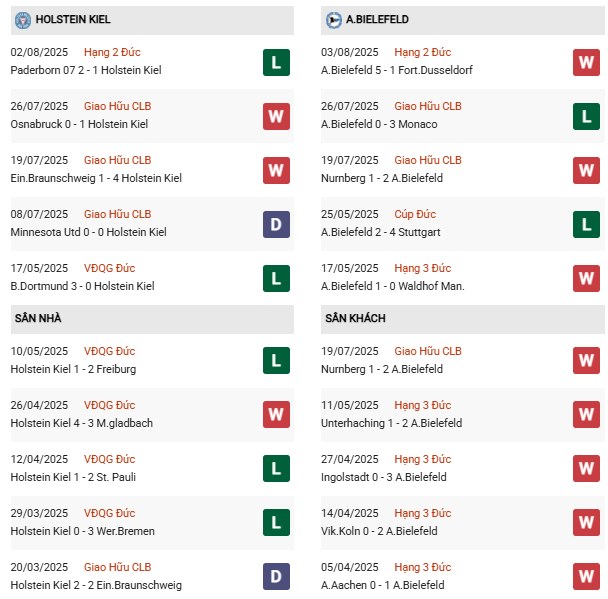This screenshot has width=608, height=599.
Task: Click W badge for A.Bielefeld vs Fort.Dusseldorf
Action: (x=586, y=63)
